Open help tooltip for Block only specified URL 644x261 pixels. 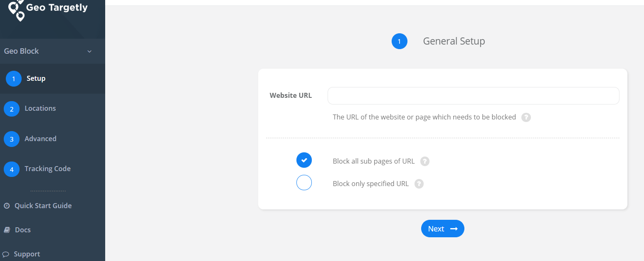(419, 184)
